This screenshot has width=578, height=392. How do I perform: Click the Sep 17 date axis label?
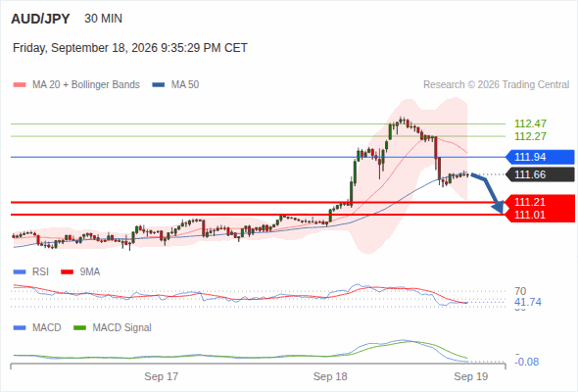tap(161, 376)
